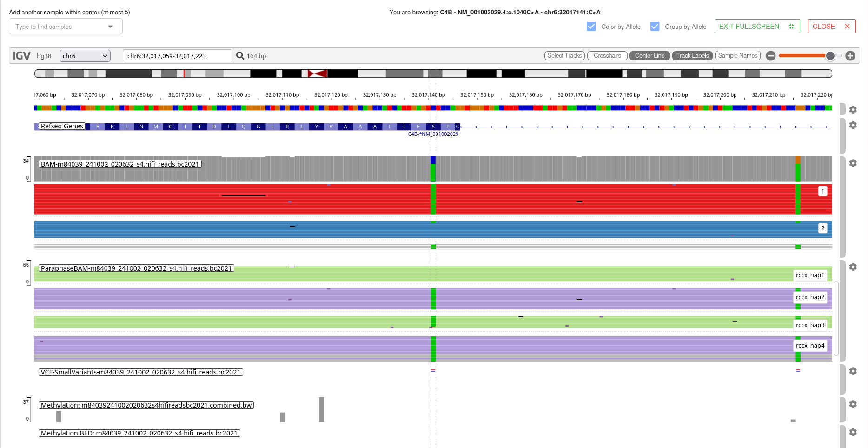Screen dimensions: 868x448
Task: Toggle Track Labels display
Action: [x=692, y=56]
